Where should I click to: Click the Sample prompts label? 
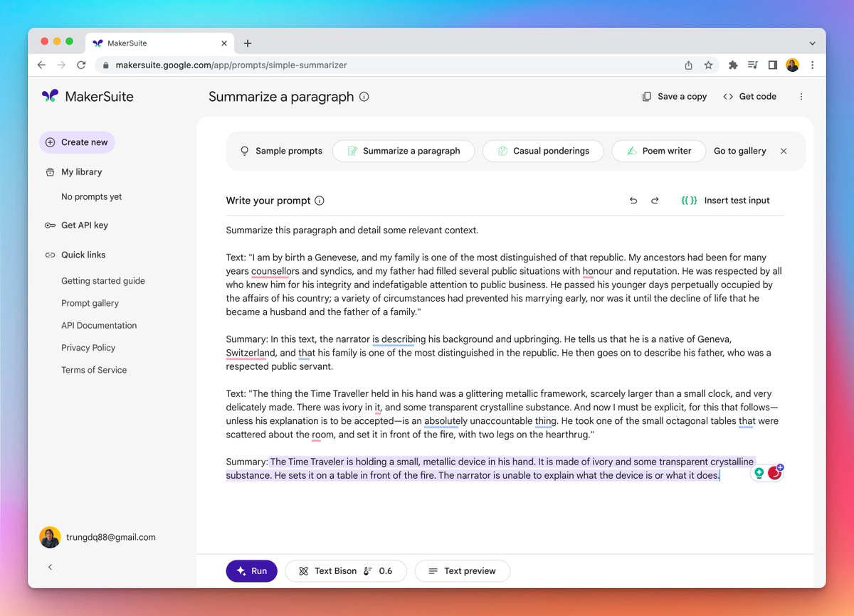[x=289, y=151]
